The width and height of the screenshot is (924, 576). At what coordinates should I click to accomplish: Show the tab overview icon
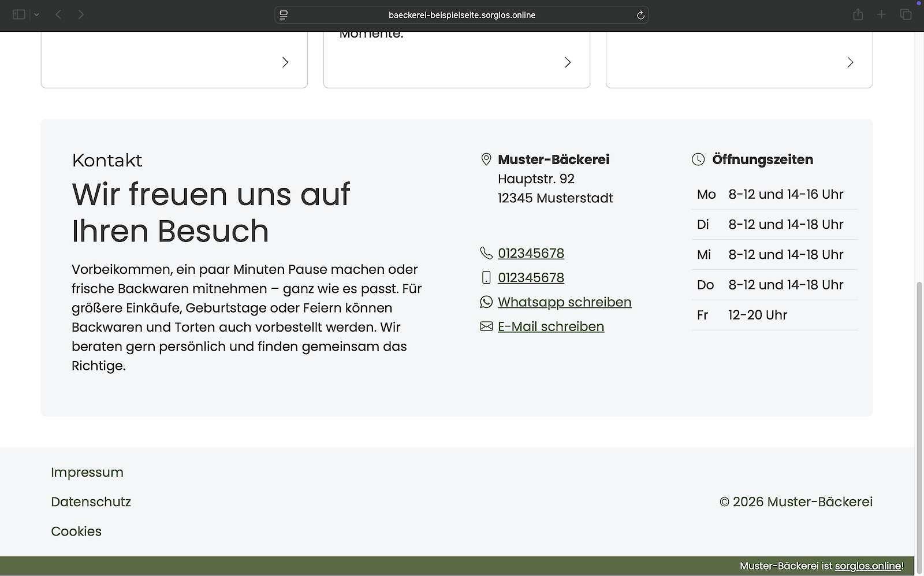click(906, 14)
